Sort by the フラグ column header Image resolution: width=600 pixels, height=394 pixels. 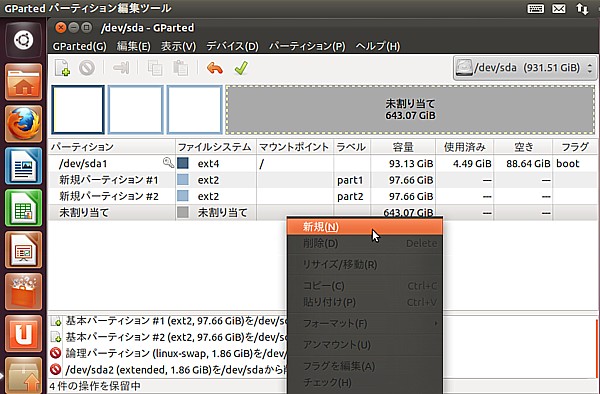point(575,147)
